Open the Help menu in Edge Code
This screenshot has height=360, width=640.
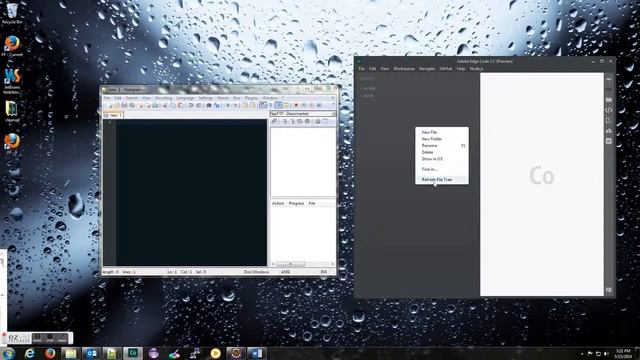click(461, 69)
